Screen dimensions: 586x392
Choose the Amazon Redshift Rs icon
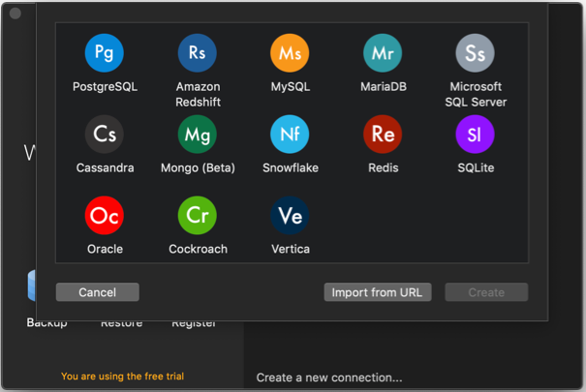198,52
